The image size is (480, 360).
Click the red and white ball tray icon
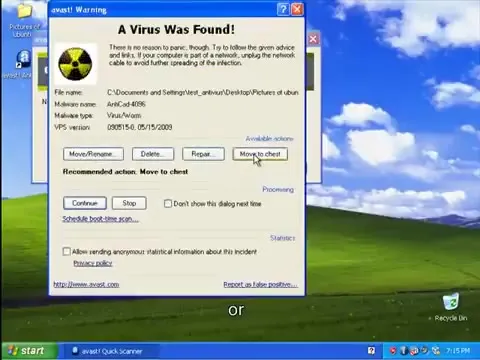point(414,351)
